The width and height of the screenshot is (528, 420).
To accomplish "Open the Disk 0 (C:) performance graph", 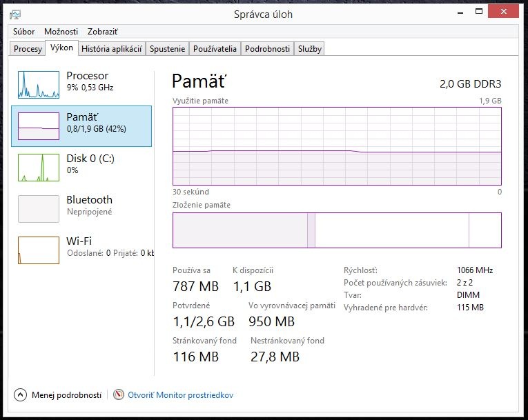I will (x=39, y=167).
